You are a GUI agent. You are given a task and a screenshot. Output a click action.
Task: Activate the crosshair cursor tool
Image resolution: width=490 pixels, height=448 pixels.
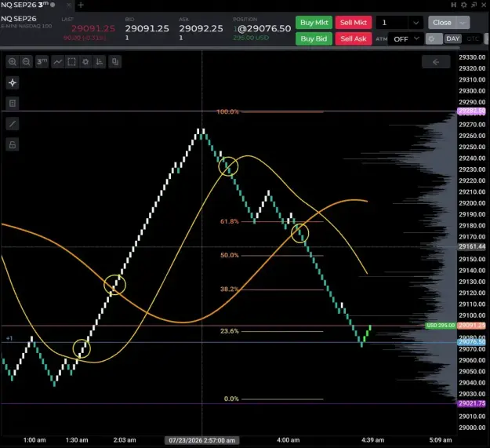[x=13, y=83]
